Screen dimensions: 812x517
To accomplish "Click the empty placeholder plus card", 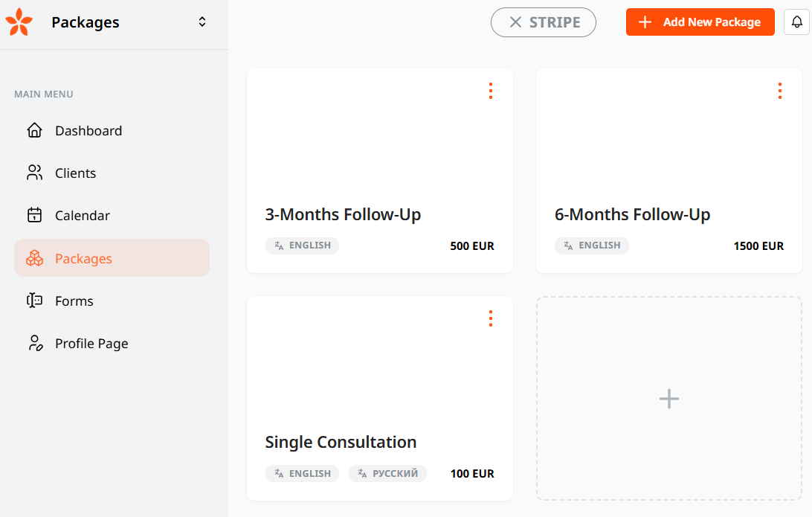I will 669,399.
